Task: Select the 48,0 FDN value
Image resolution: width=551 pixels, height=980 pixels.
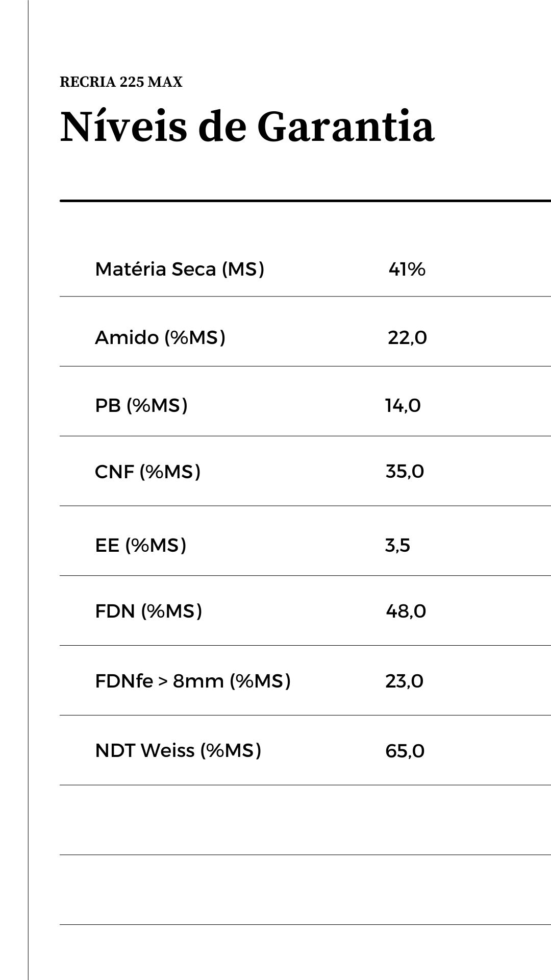Action: (406, 611)
